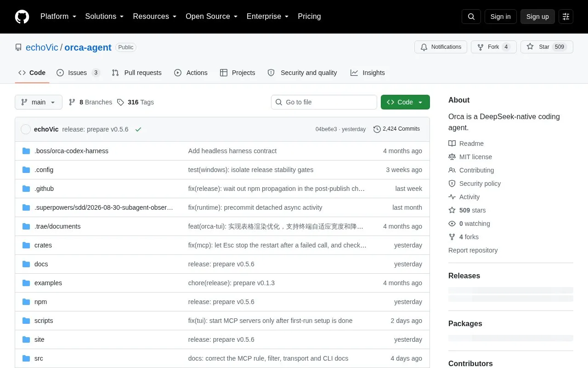Open the GitHub homepage logo

point(22,17)
